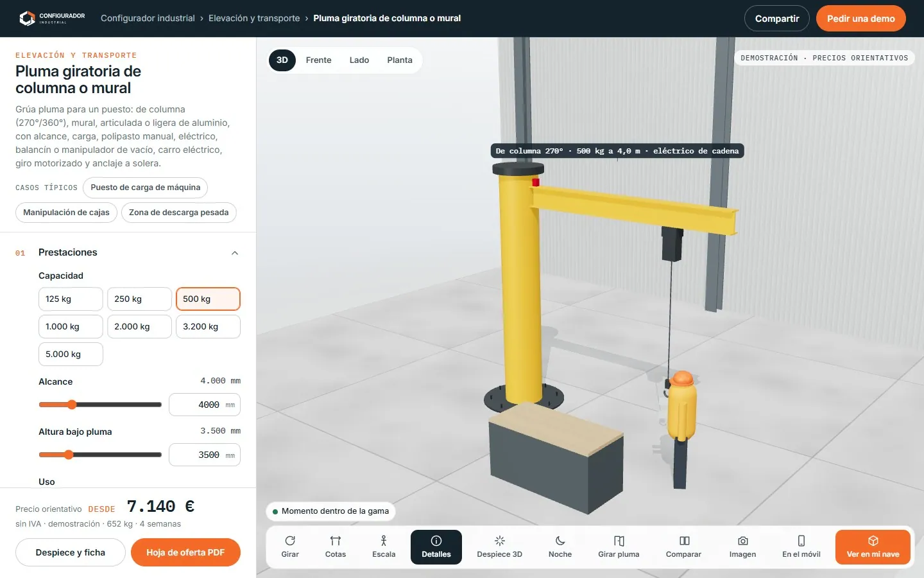Switch to the Frente view tab

pos(318,60)
